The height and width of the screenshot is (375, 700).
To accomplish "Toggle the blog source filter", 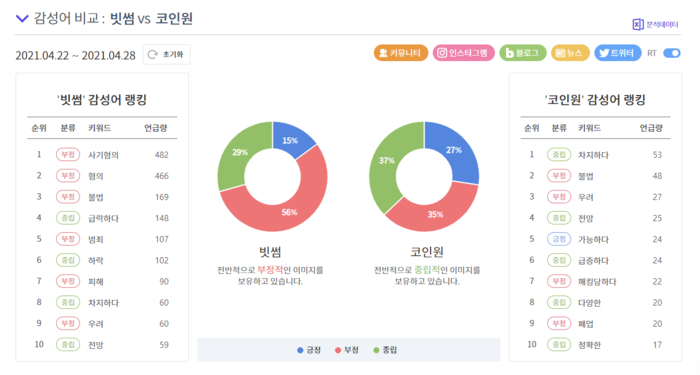I will 522,53.
